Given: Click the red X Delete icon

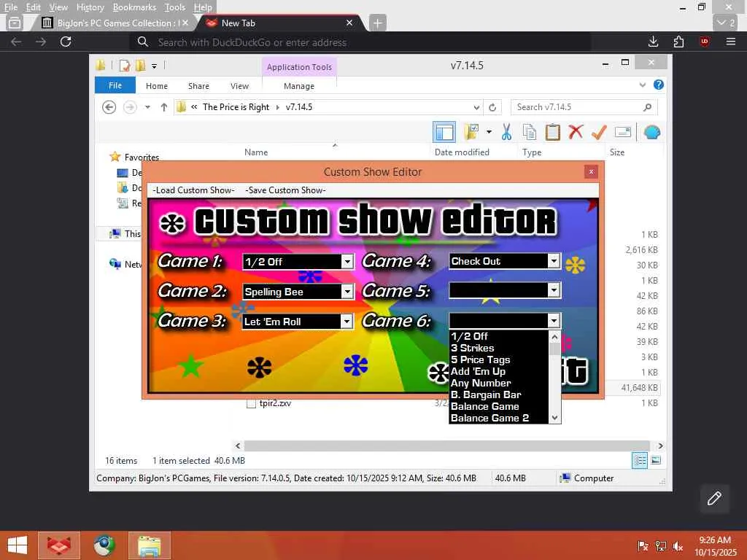Looking at the screenshot, I should click(x=576, y=131).
